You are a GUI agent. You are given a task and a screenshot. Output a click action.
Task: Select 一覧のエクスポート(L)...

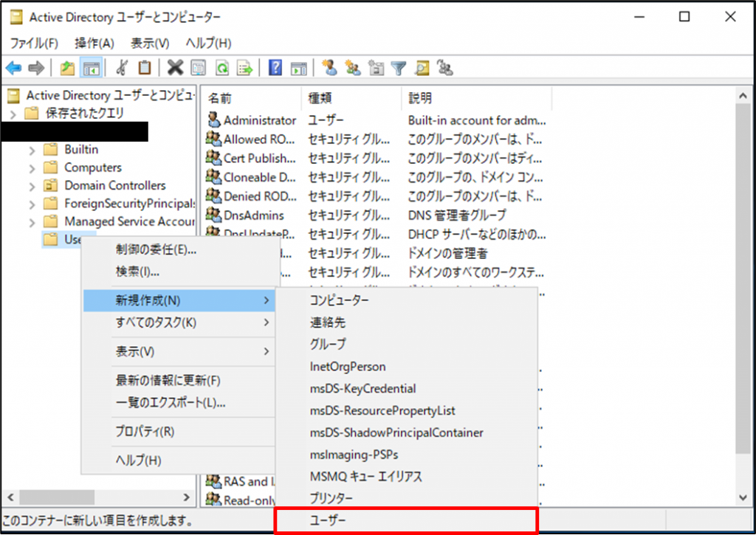[x=179, y=402]
